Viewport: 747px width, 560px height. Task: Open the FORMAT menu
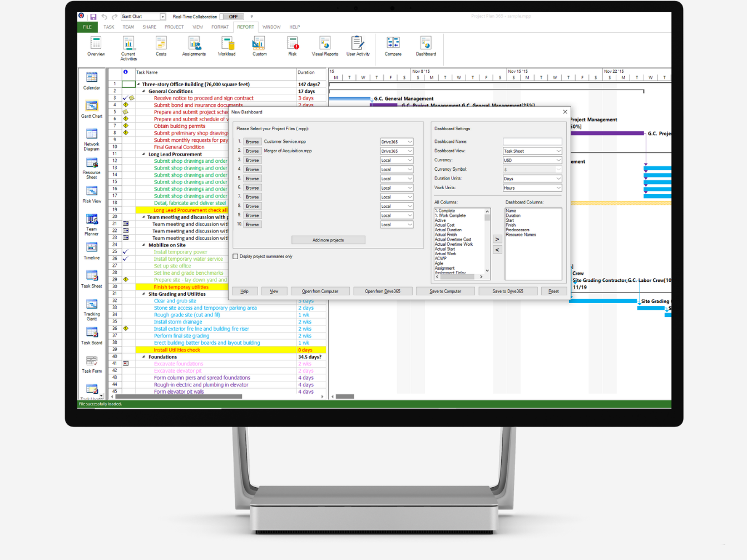coord(220,27)
